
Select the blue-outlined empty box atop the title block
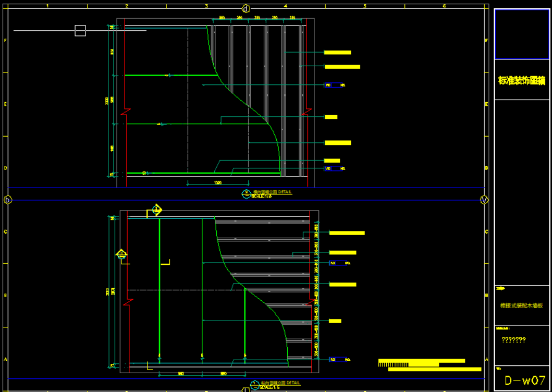tap(522, 34)
